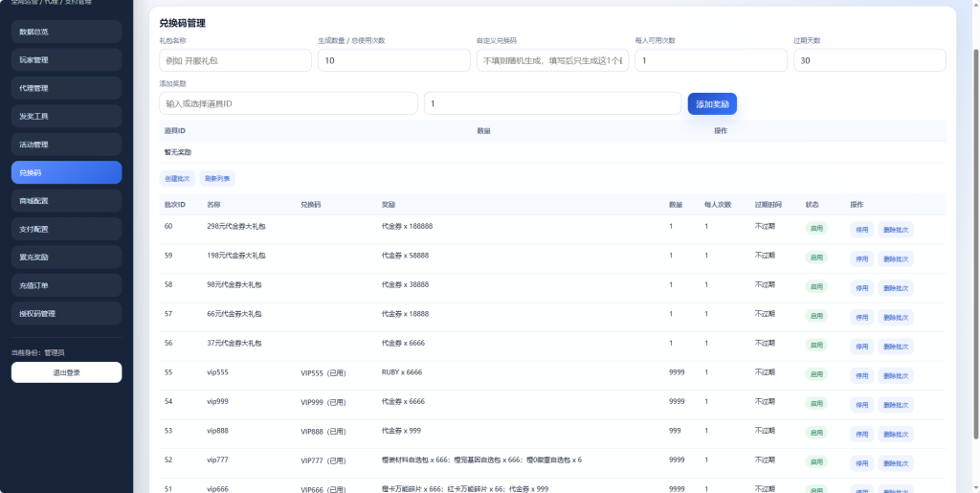
Task: Disable batch 57 with 停用
Action: coord(862,318)
